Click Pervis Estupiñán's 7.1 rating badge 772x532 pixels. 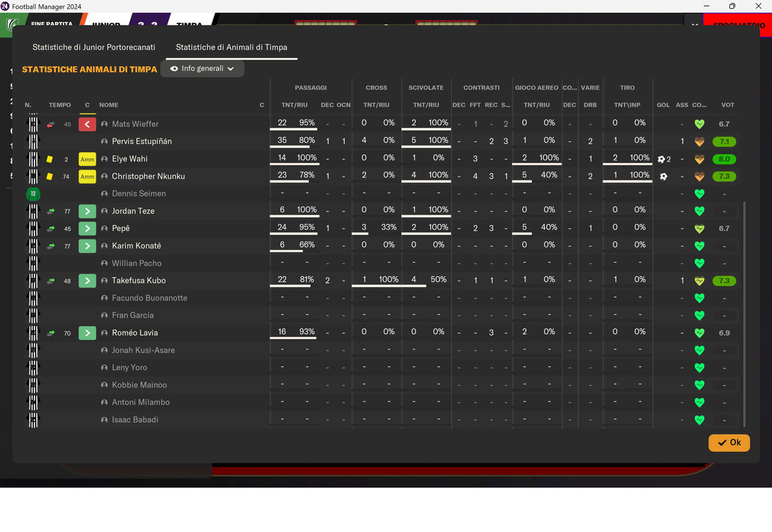pyautogui.click(x=723, y=142)
